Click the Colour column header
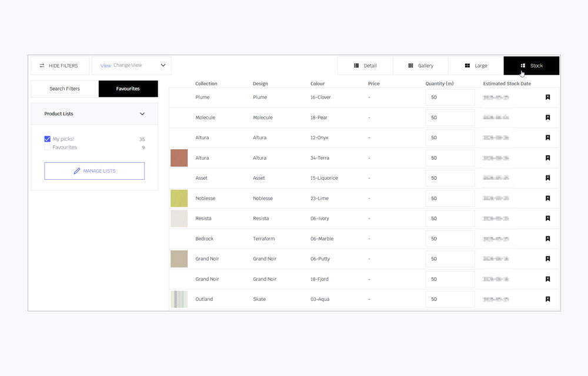This screenshot has height=376, width=588. click(318, 83)
